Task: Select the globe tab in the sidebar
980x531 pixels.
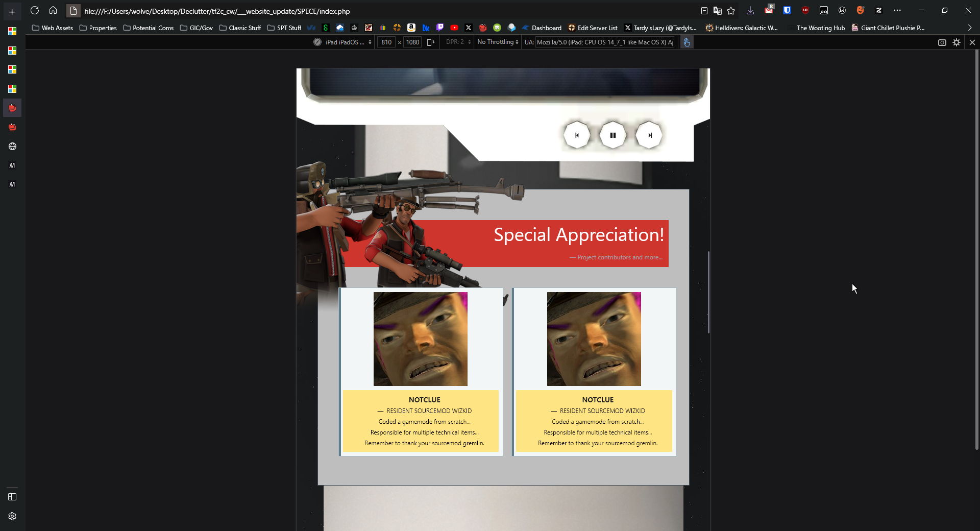Action: [12, 147]
